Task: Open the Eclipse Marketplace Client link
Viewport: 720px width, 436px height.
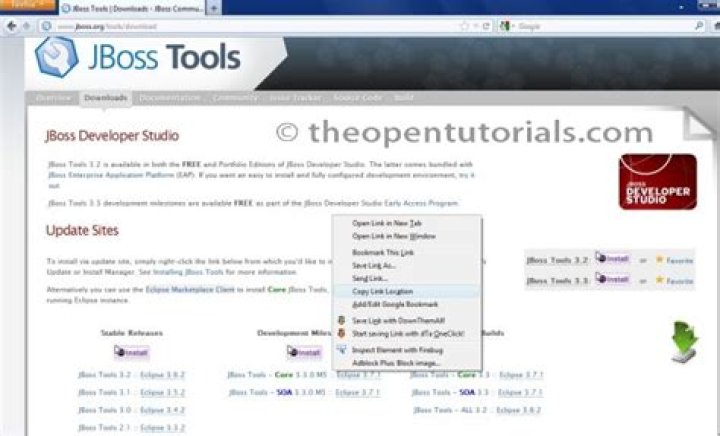Action: tap(190, 290)
